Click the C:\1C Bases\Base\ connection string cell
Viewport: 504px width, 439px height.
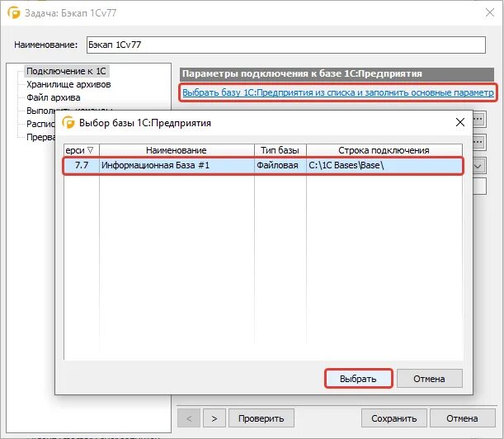pos(384,165)
